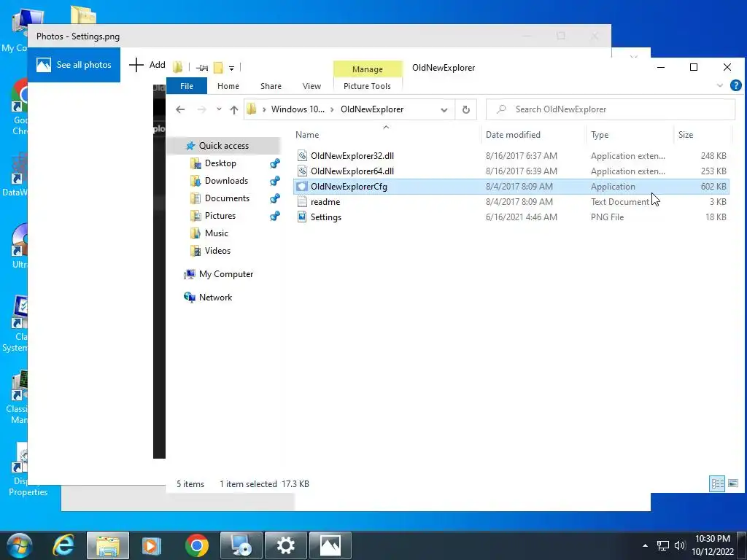Screen dimensions: 747x560
Task: Open Explorer Help icon
Action: (x=735, y=85)
